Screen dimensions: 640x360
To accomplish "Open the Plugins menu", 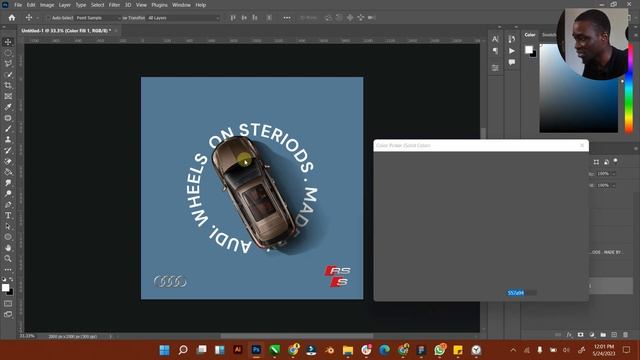I will 159,5.
